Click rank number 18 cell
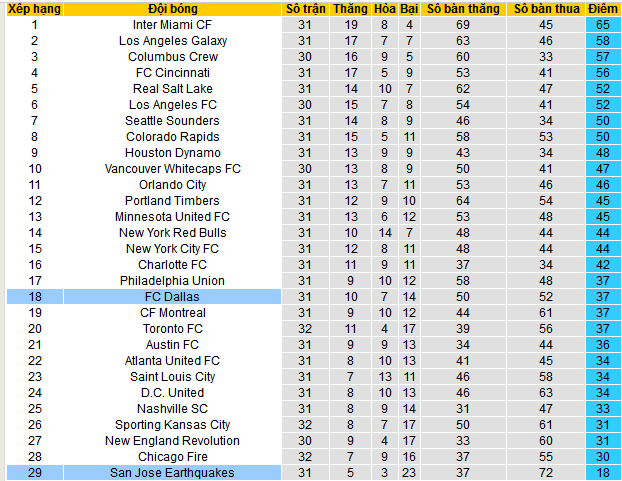Screen dimensions: 622x481 click(34, 296)
